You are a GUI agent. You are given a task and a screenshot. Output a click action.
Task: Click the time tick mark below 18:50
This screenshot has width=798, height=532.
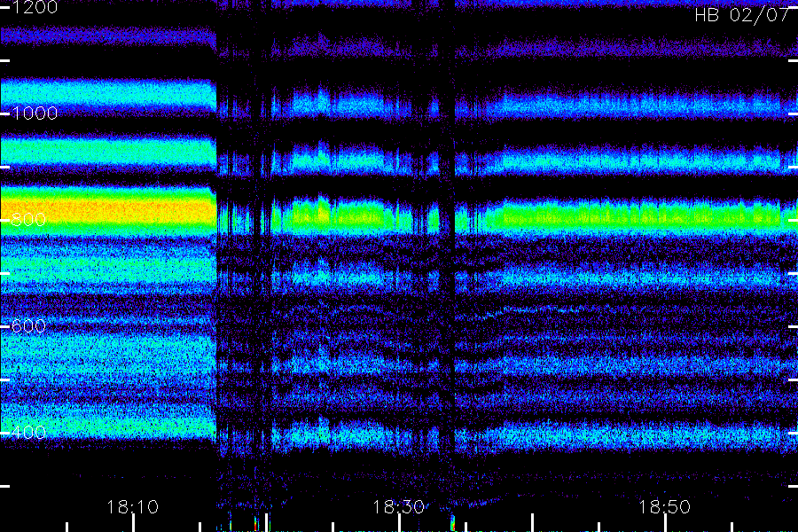tap(665, 523)
